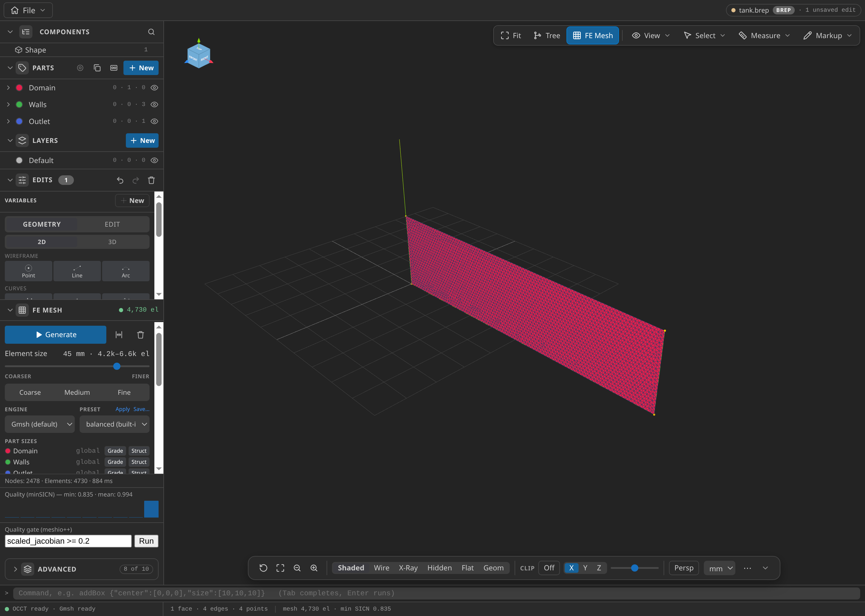Click the Apply preset link
The width and height of the screenshot is (865, 616).
(123, 409)
